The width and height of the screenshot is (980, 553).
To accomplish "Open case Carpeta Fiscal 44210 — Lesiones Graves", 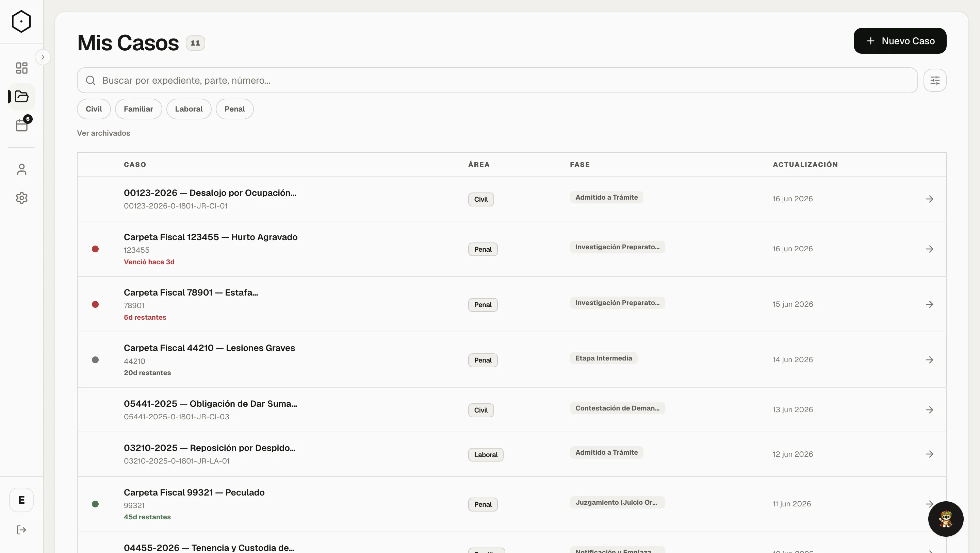I will tap(209, 348).
